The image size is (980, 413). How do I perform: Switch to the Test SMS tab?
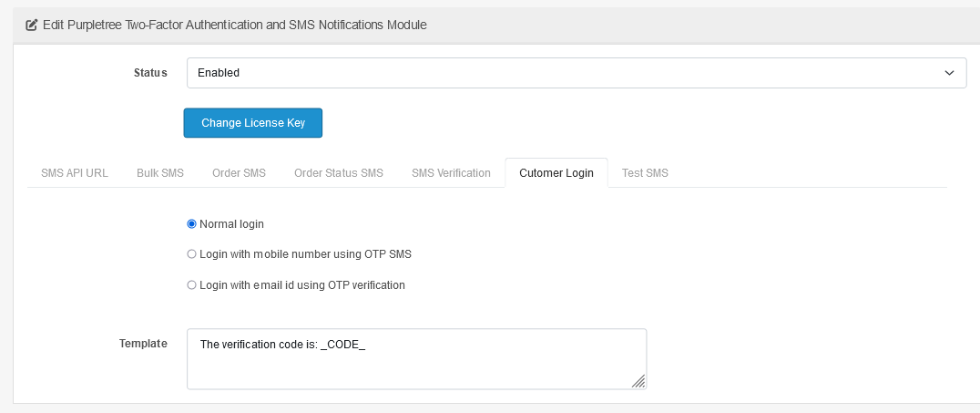click(x=645, y=173)
